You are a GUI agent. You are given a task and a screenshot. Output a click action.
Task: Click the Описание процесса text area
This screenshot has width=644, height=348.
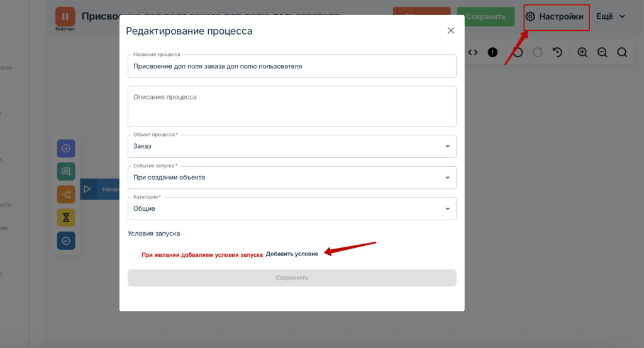pyautogui.click(x=292, y=106)
